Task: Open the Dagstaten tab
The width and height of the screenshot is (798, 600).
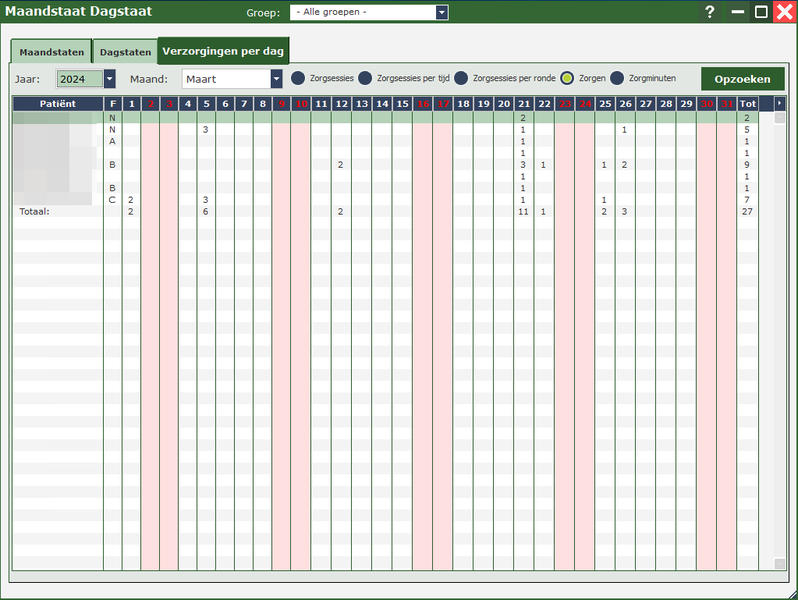Action: coord(125,52)
